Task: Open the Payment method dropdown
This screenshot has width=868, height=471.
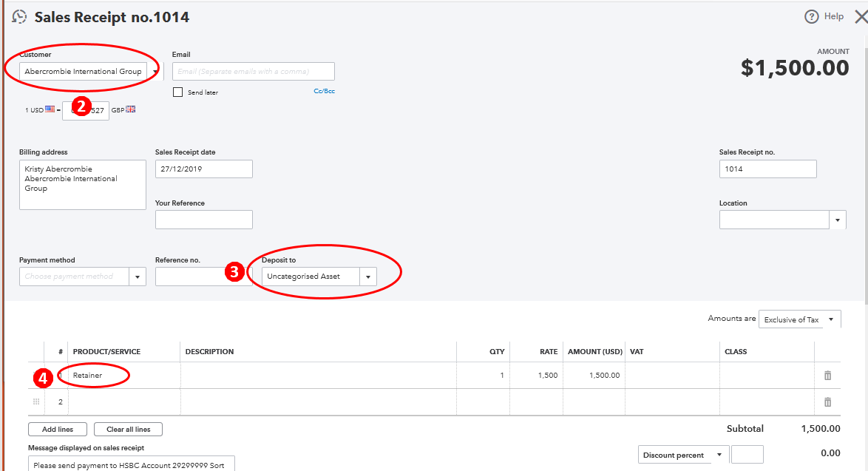Action: point(138,276)
